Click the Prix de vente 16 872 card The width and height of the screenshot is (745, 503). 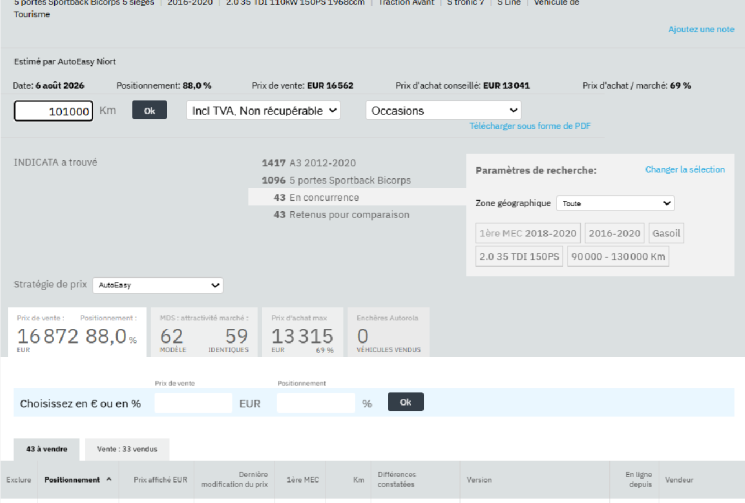click(x=77, y=332)
